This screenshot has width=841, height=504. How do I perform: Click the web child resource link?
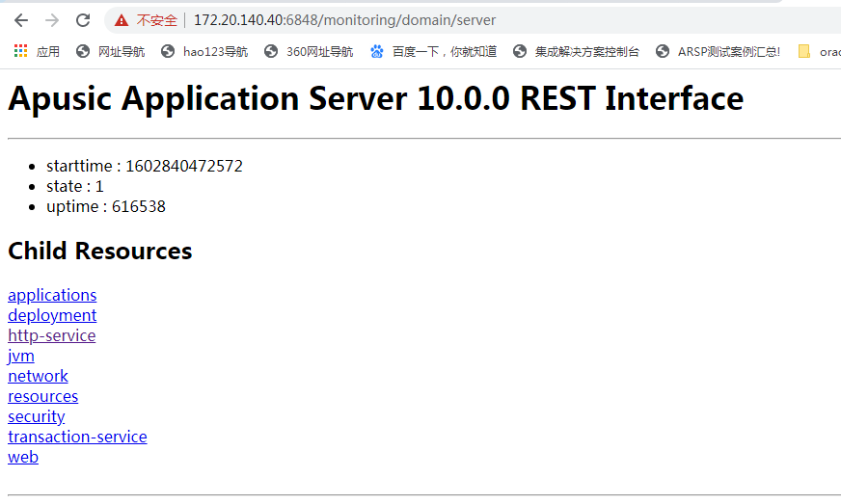click(23, 457)
